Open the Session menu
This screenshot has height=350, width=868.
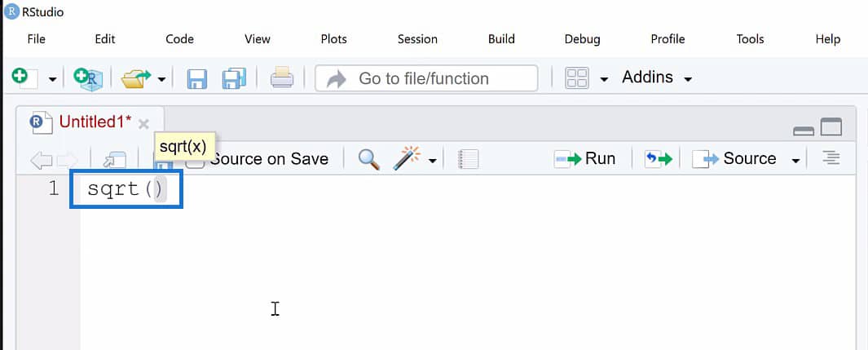pos(417,39)
